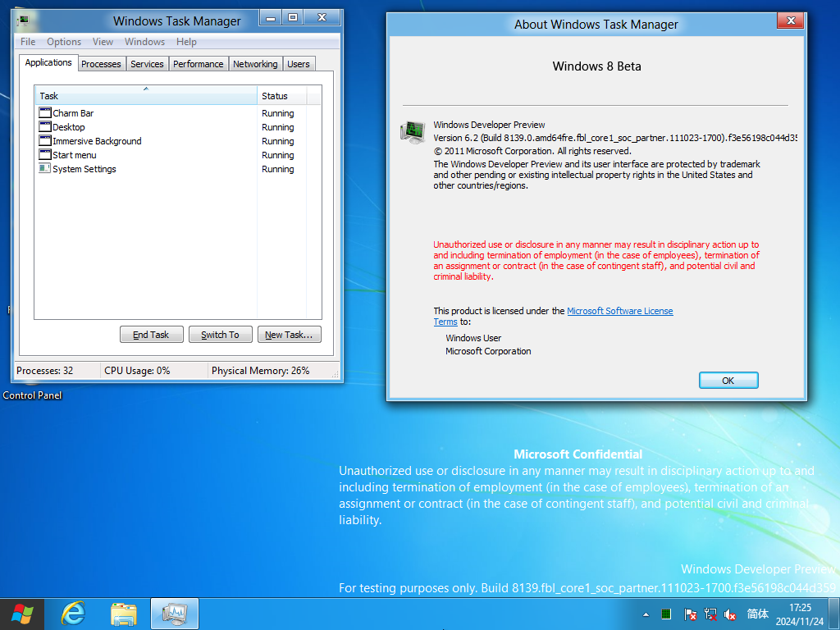This screenshot has width=840, height=630.
Task: Switch to the Processes tab
Action: pos(101,64)
